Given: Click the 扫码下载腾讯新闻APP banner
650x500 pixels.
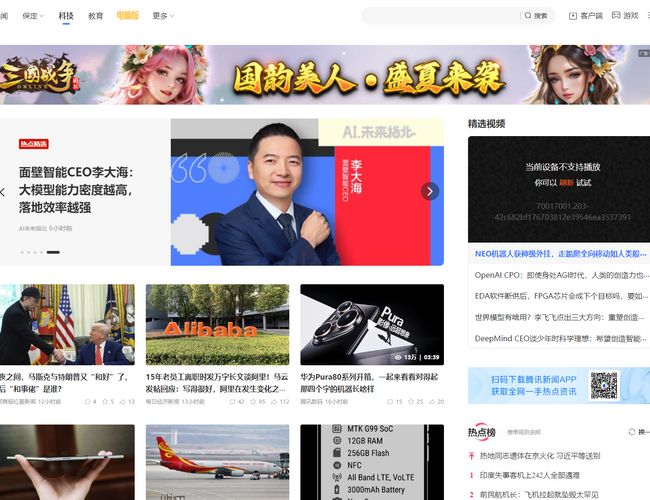Looking at the screenshot, I should click(559, 386).
